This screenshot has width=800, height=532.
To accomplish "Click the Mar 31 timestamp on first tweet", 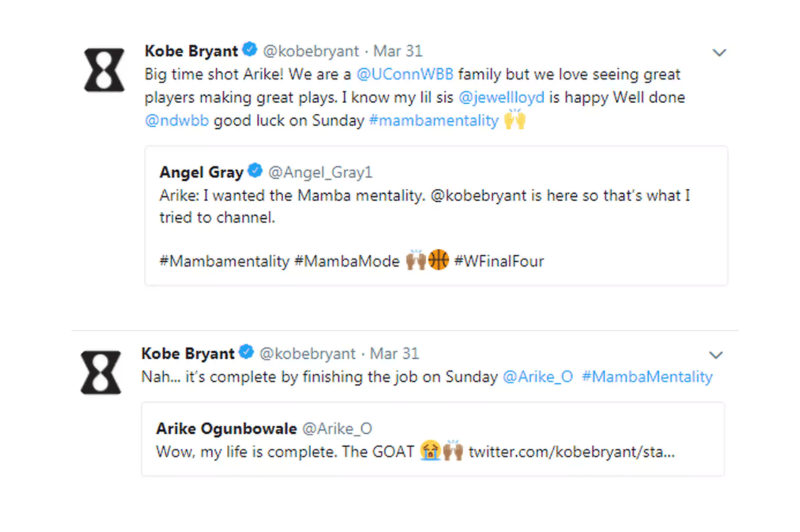I will pyautogui.click(x=397, y=51).
